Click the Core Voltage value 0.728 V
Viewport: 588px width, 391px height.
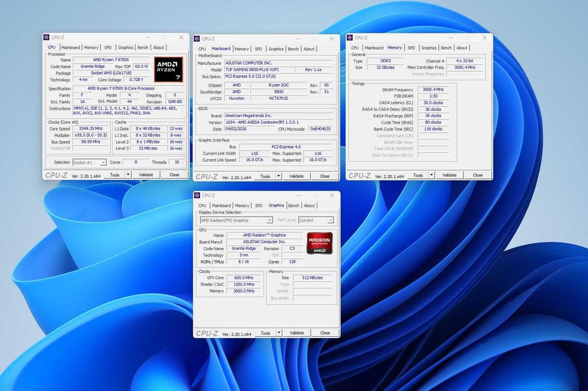(136, 80)
